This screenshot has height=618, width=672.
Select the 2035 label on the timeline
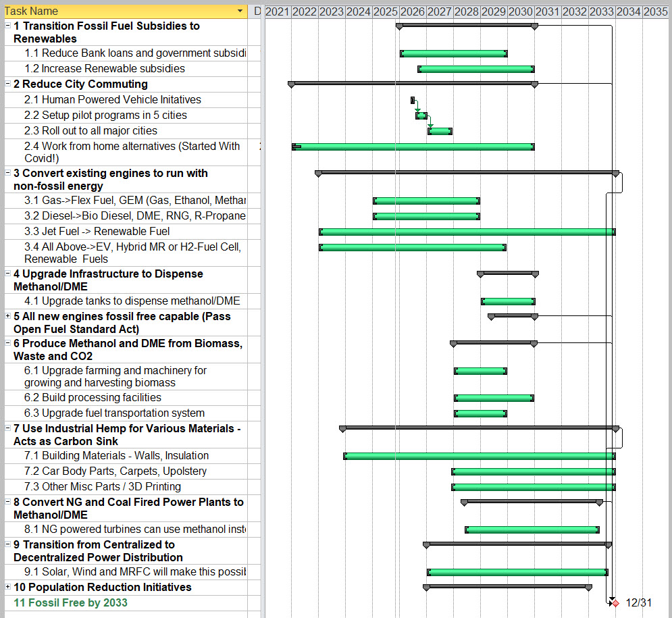654,11
